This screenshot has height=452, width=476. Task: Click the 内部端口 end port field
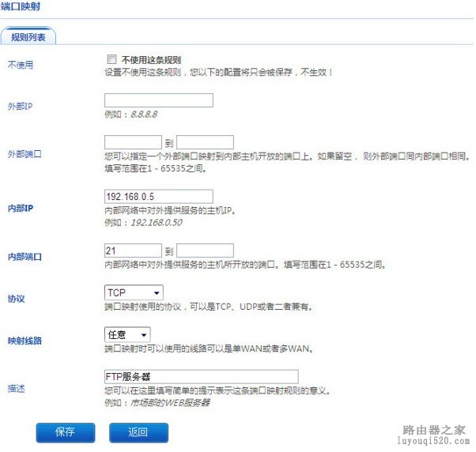point(205,250)
